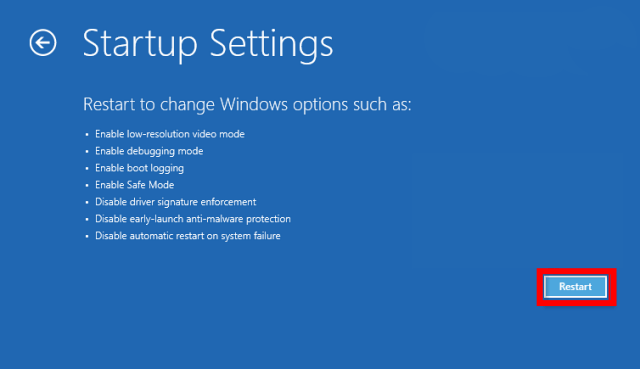Select 'Enable low-resolution video mode' text
The image size is (640, 369).
(170, 134)
